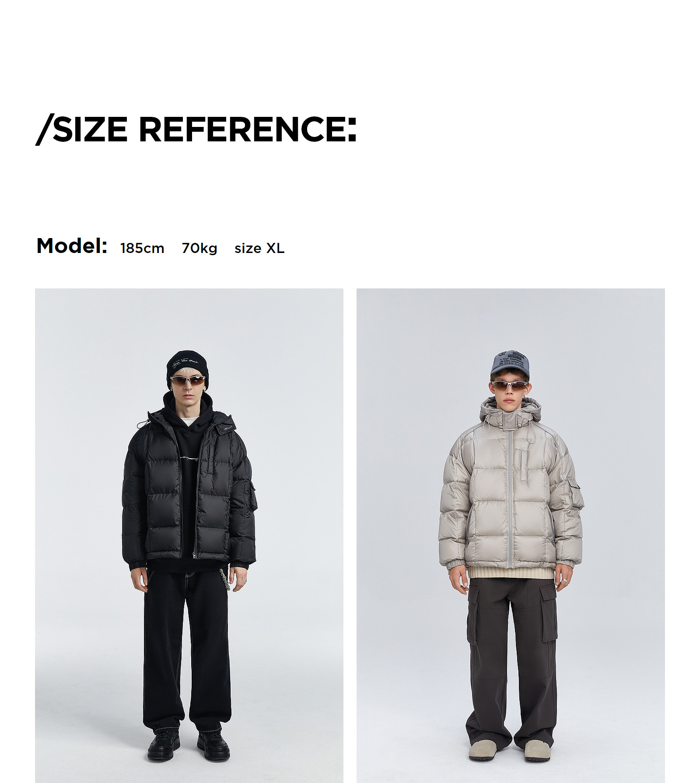
Task: Click the sleeve pocket on black jacket
Action: tap(252, 496)
